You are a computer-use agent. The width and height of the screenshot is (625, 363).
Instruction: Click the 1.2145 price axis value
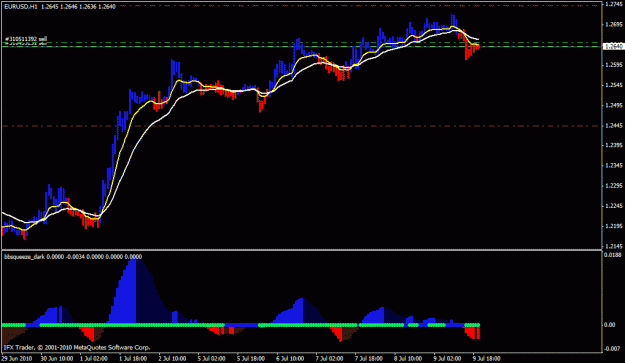(x=613, y=246)
